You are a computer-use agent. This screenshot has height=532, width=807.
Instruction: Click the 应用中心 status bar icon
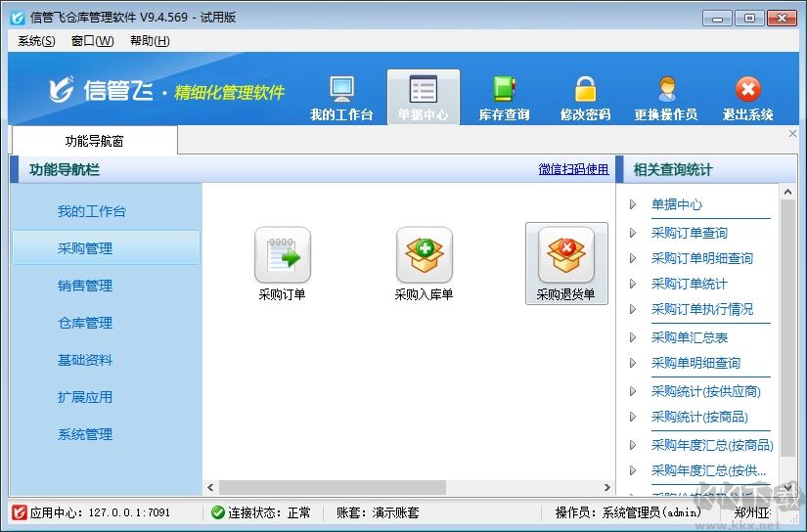[19, 512]
